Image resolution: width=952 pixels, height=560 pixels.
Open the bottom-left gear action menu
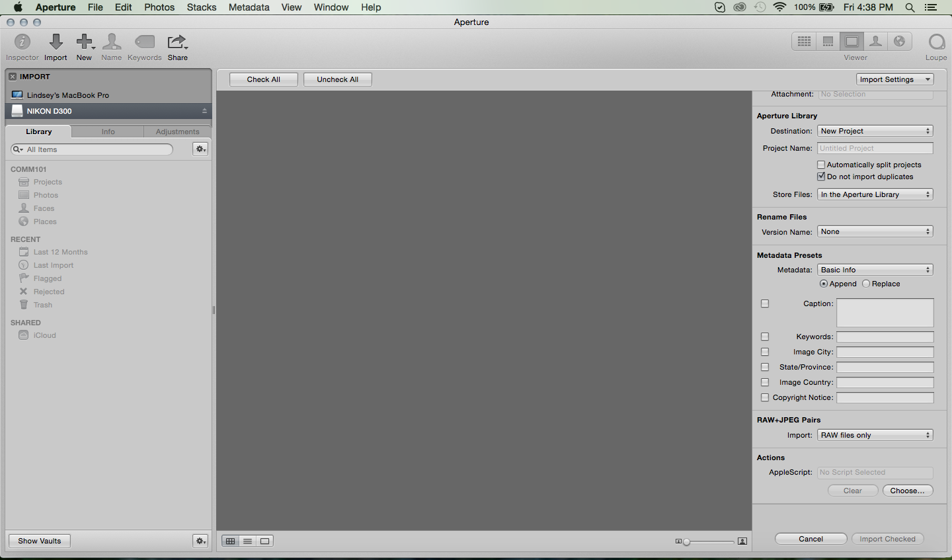pyautogui.click(x=200, y=541)
